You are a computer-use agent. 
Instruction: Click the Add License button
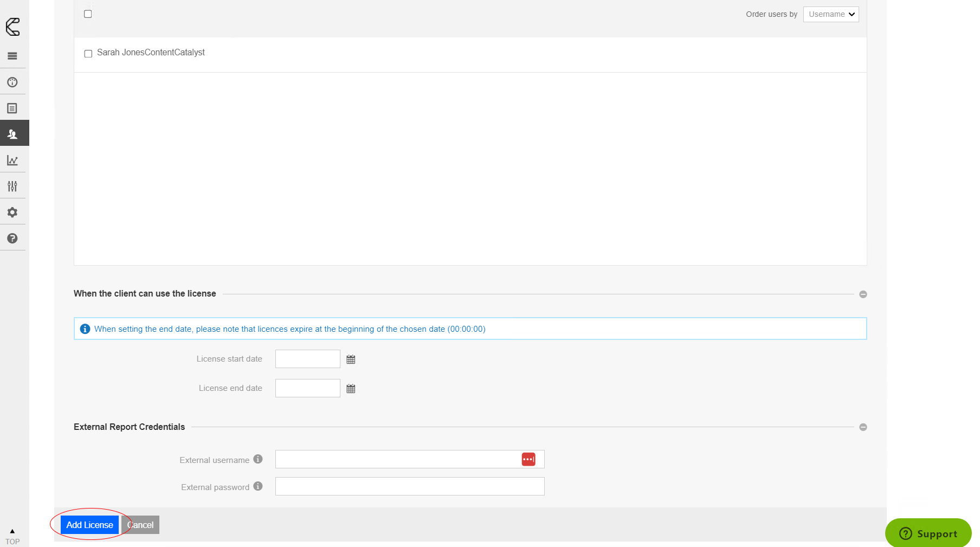coord(89,525)
